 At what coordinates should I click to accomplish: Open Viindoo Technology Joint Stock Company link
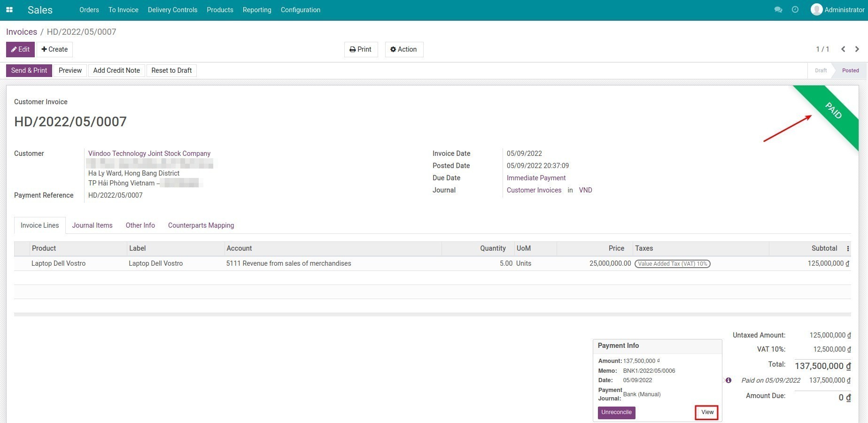pos(149,154)
